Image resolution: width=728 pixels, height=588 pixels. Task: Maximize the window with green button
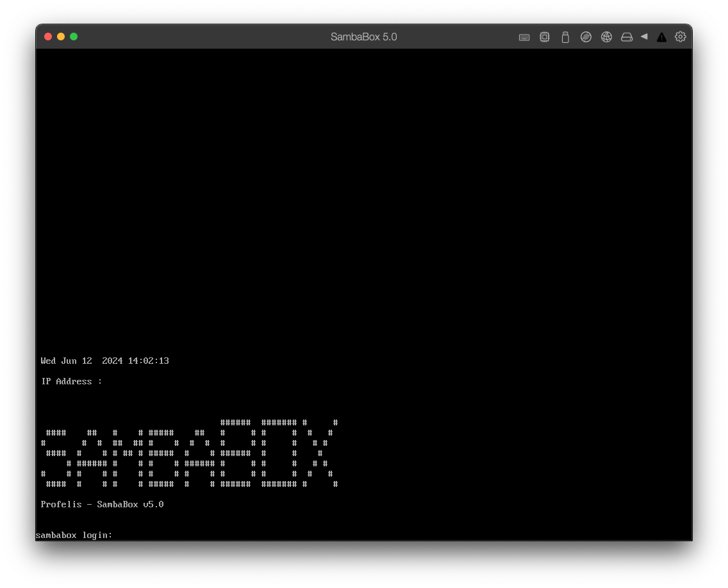tap(74, 37)
